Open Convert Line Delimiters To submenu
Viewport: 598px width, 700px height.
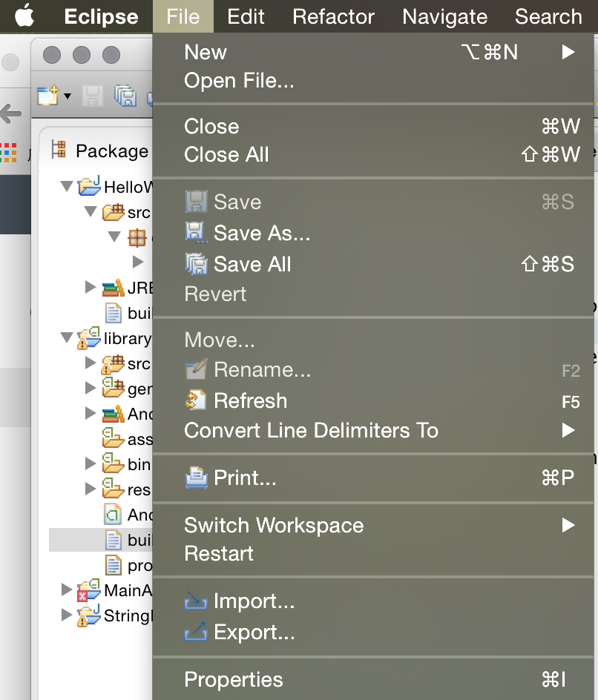373,431
